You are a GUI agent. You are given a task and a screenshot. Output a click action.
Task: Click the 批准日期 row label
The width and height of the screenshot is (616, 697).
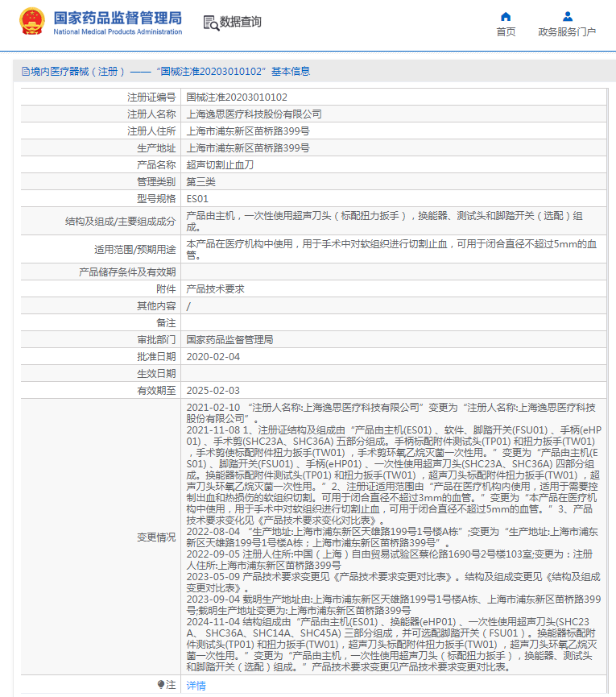156,357
